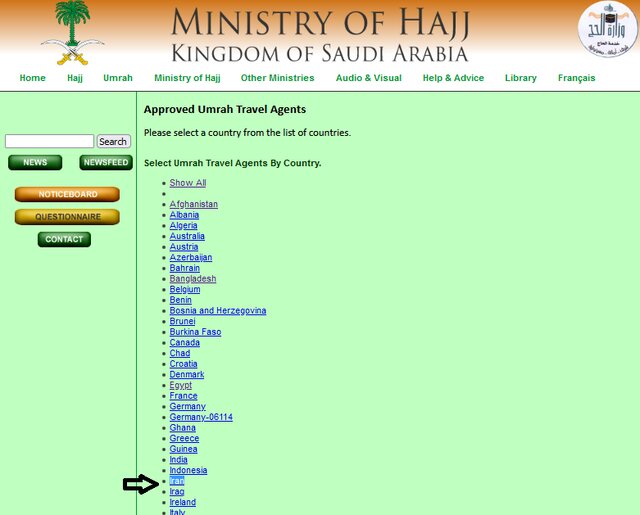
Task: Click the Ministry of Hajj circular logo
Action: tap(607, 29)
